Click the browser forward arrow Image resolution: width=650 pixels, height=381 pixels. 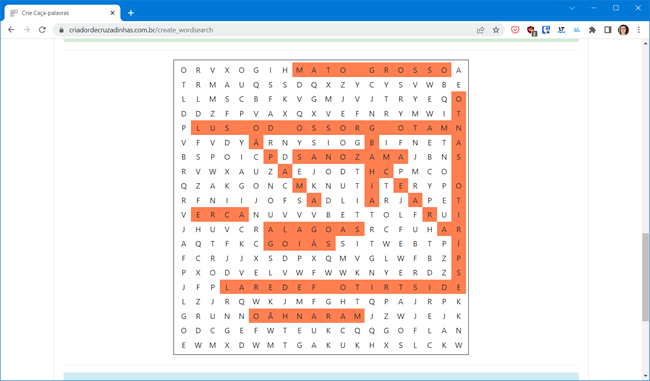(27, 30)
